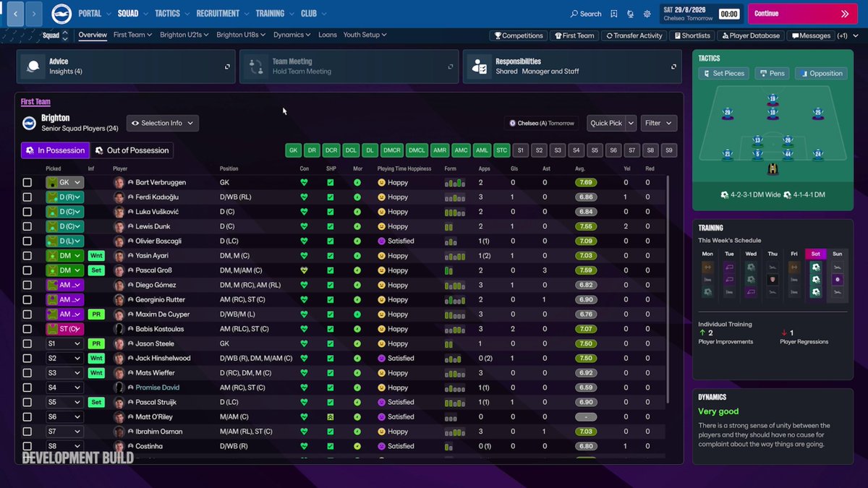The image size is (868, 488).
Task: Select the STC position chip
Action: [x=501, y=150]
